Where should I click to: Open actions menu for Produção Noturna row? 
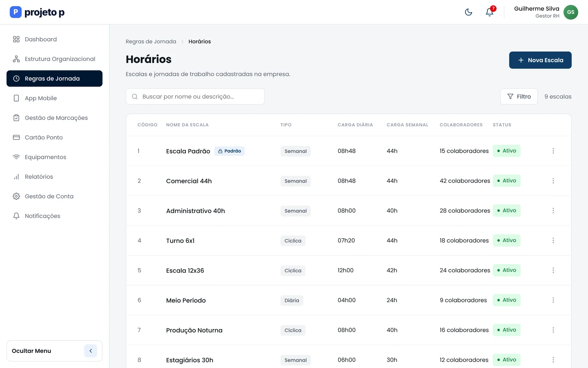coord(553,330)
